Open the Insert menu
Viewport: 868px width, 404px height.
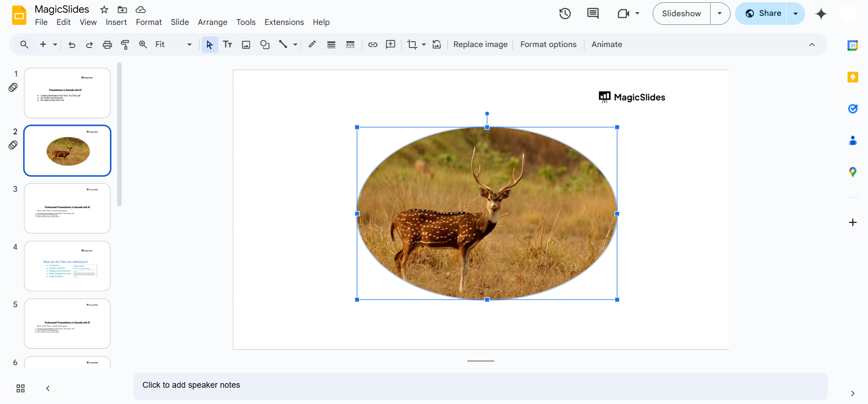(116, 22)
